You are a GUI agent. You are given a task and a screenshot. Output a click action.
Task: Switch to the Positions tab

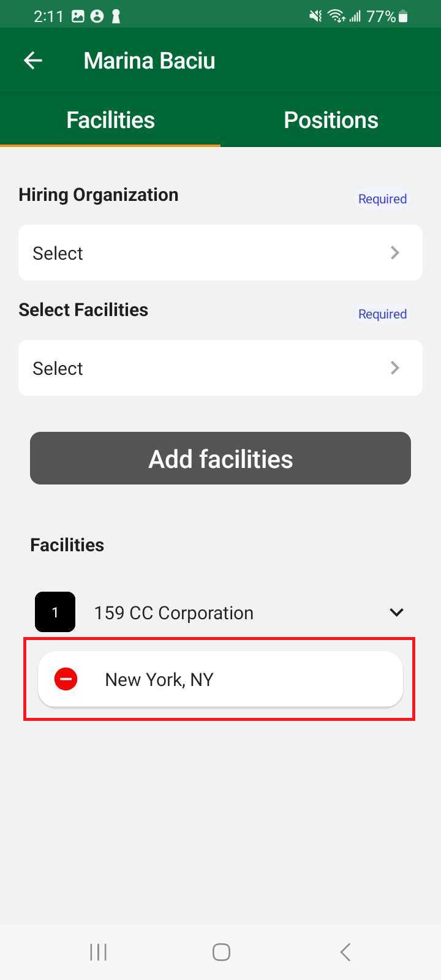tap(331, 120)
